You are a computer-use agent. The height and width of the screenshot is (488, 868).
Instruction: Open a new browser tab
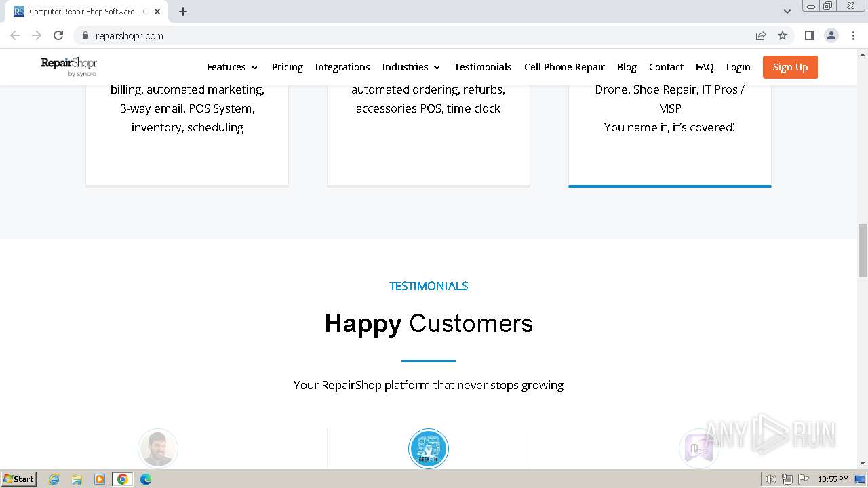click(x=183, y=12)
